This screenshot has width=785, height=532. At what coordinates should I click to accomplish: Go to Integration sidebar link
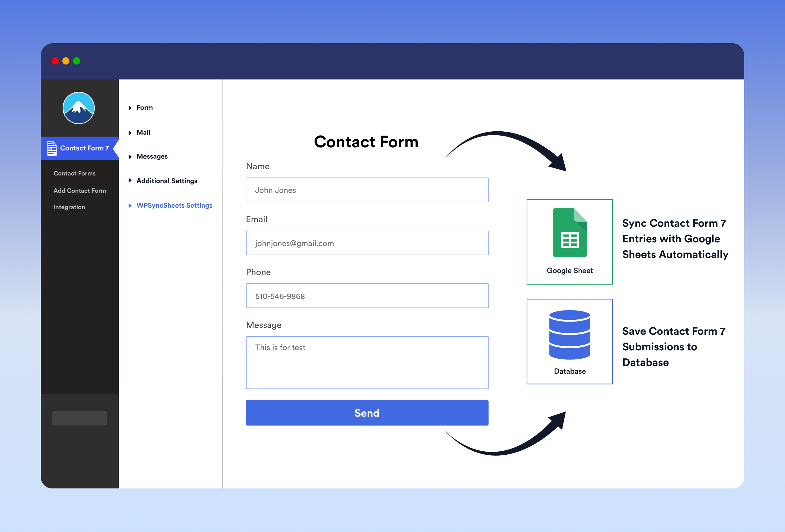point(69,207)
